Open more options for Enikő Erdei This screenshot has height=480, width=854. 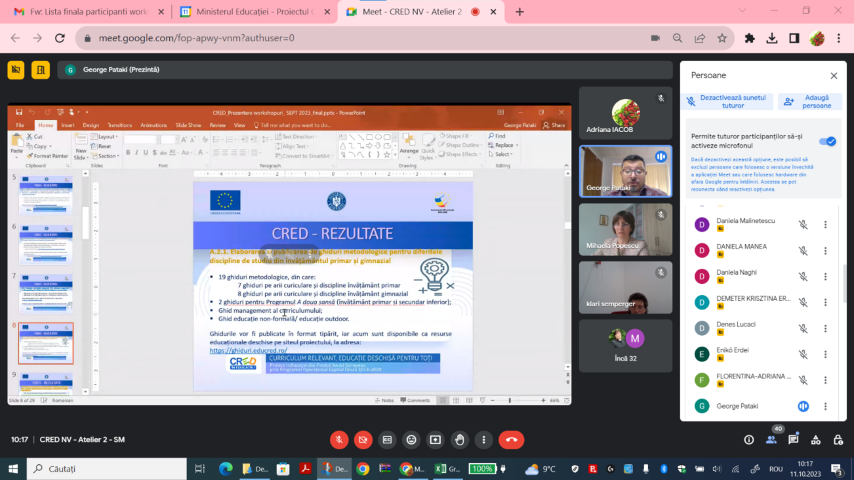[825, 353]
